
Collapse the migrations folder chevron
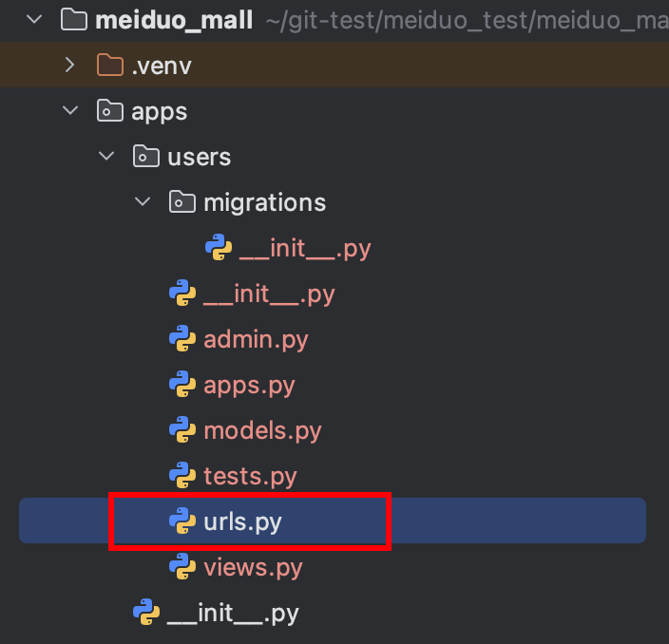coord(143,202)
